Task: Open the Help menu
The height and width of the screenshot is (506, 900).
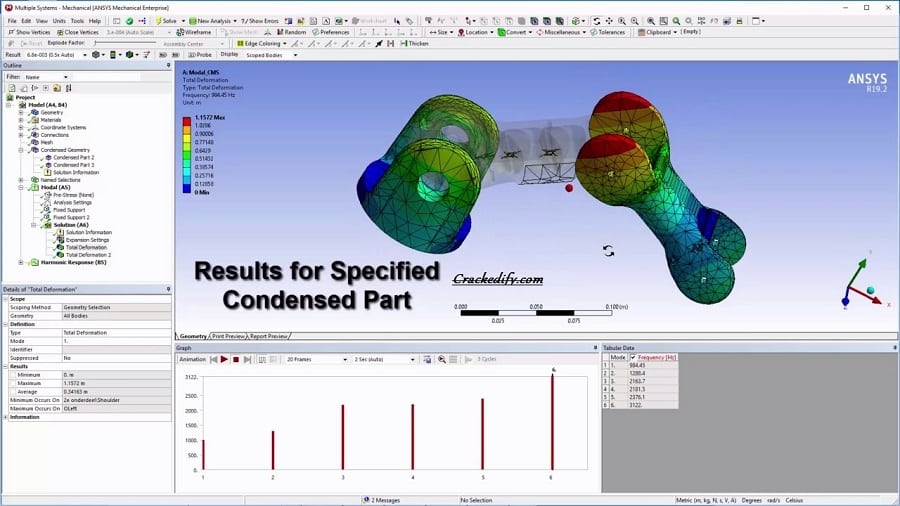Action: (x=95, y=21)
